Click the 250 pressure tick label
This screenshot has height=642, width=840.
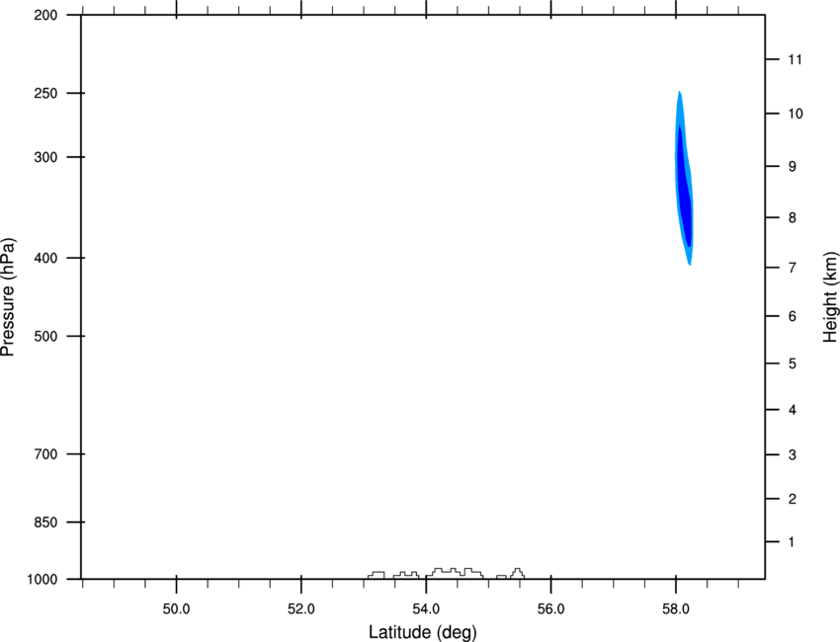(x=45, y=93)
